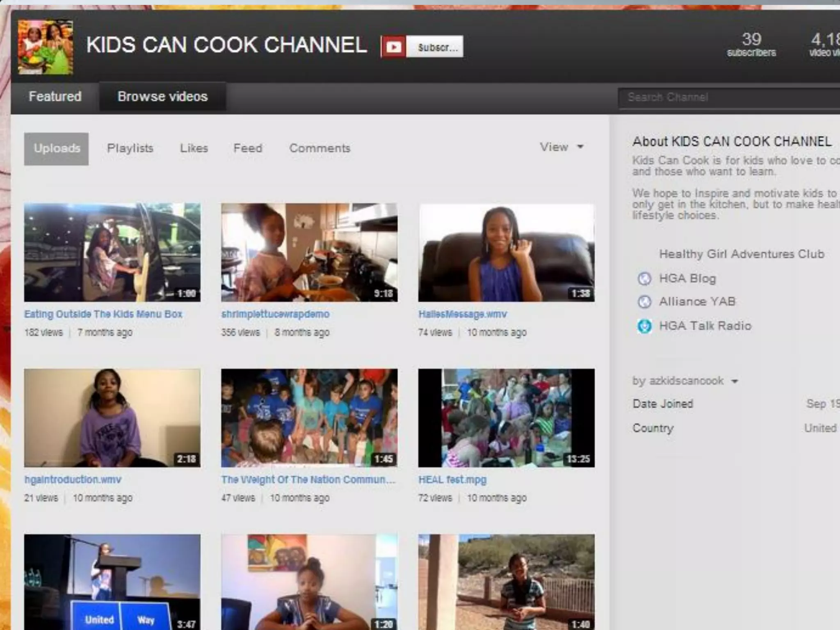Switch to the Featured tab
Screen dimensions: 840x630
[x=55, y=96]
